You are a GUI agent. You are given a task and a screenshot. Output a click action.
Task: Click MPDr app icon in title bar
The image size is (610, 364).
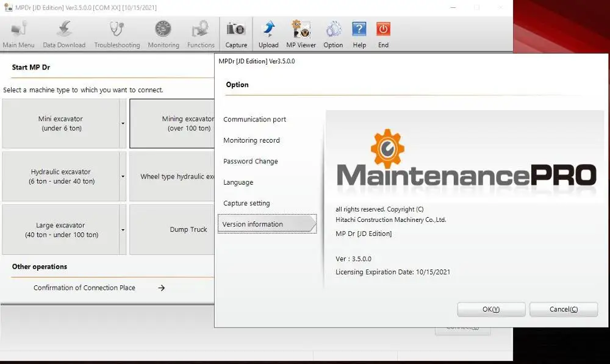pos(8,7)
